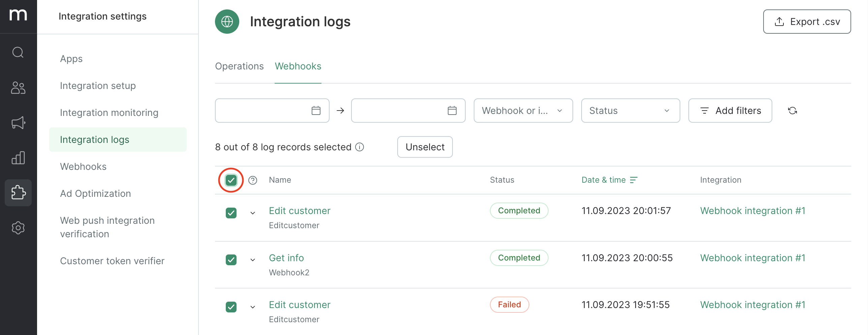Click the Integration column header
868x335 pixels.
pyautogui.click(x=721, y=180)
